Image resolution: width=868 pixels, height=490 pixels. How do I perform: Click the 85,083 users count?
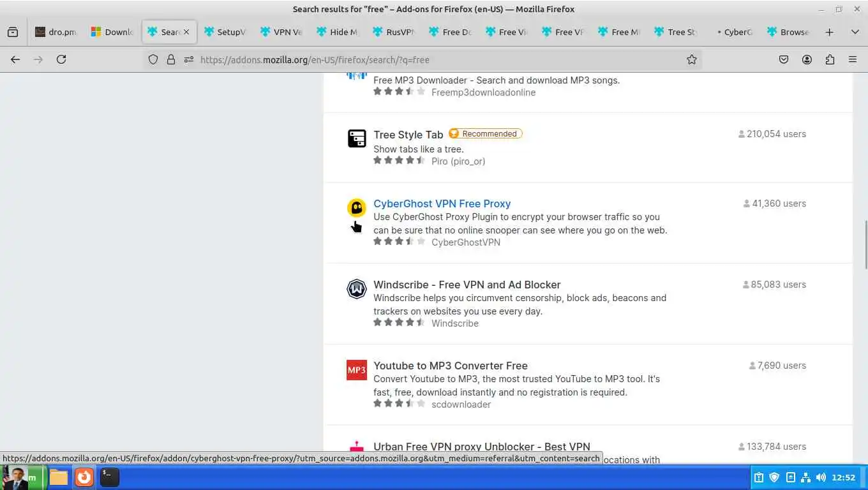774,285
